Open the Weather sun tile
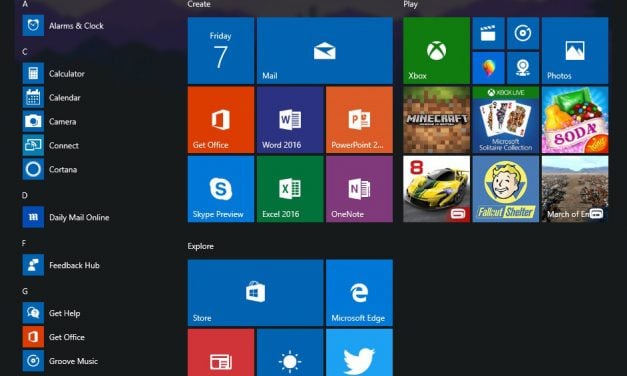Viewport: 627px width, 376px height. pos(290,352)
